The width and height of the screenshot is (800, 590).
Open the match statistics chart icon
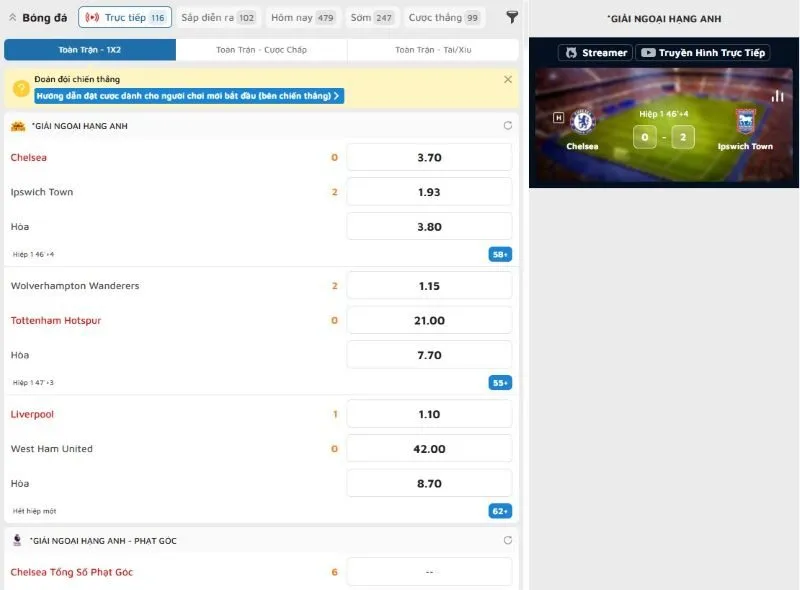click(777, 96)
